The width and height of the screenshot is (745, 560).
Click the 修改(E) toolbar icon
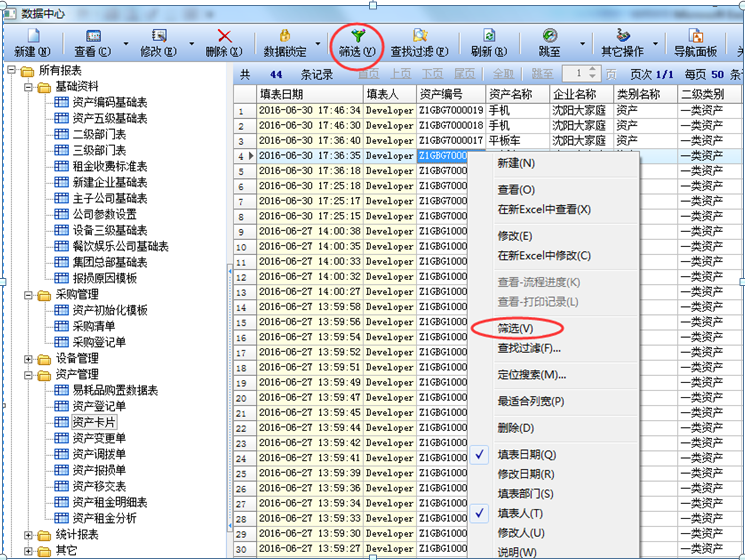point(159,36)
